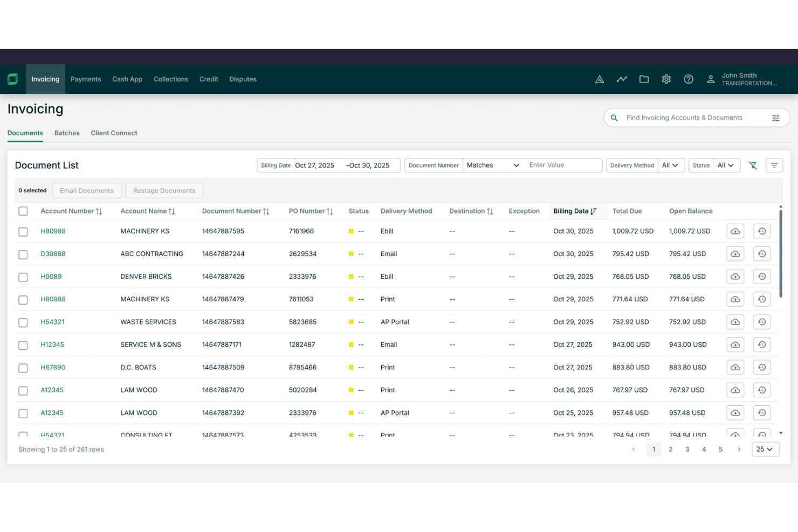Check the row for document 14647887470
Viewport: 798px width, 532px height.
click(x=23, y=391)
